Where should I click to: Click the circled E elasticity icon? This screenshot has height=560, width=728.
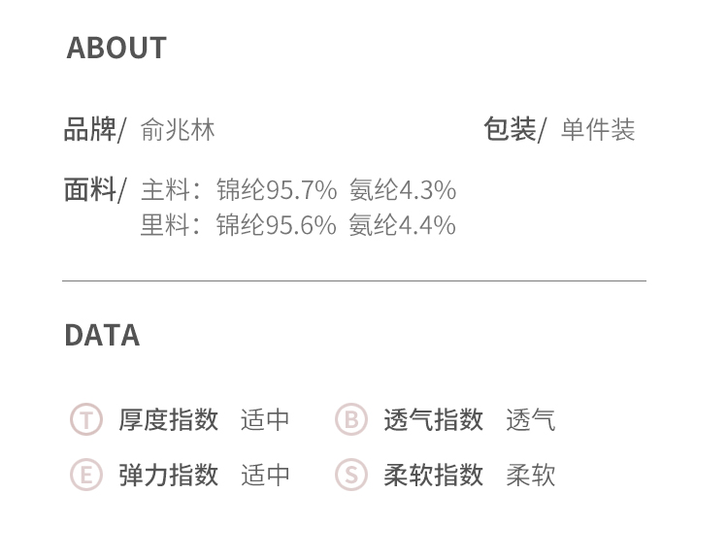(86, 475)
